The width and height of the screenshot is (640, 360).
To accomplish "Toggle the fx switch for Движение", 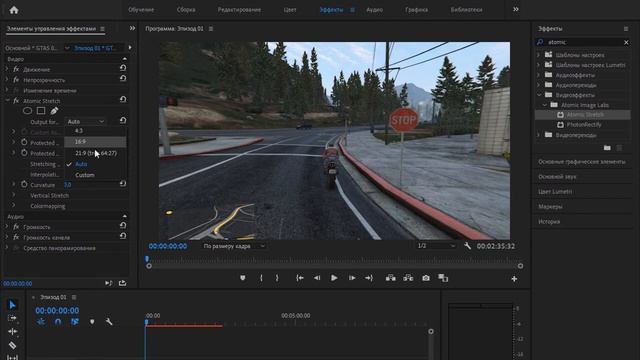I will 16,69.
